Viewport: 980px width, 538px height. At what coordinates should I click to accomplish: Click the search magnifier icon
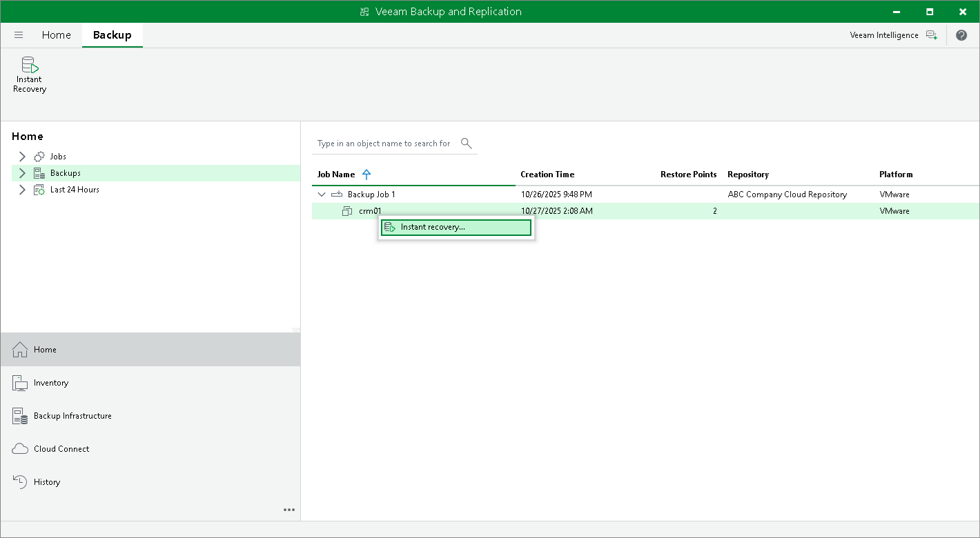tap(467, 143)
